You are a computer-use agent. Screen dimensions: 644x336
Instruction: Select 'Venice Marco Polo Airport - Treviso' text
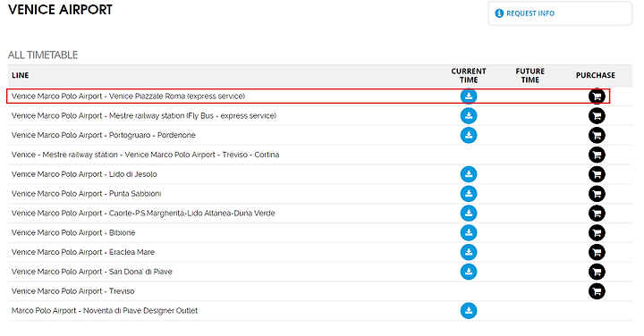coord(72,290)
